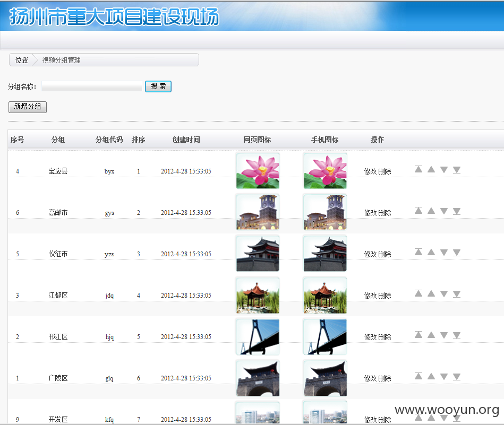Move 邗江区 row down one position
Screen dimensions: 504x425
(444, 335)
